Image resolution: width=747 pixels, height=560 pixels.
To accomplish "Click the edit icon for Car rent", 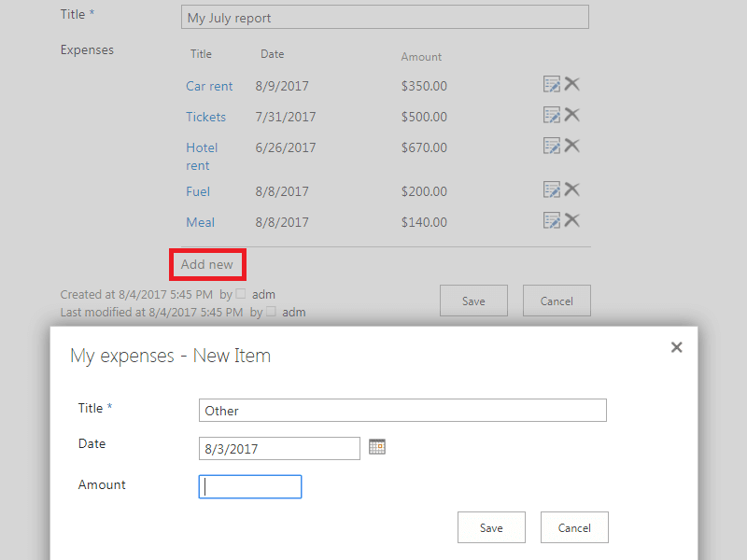I will coord(552,85).
